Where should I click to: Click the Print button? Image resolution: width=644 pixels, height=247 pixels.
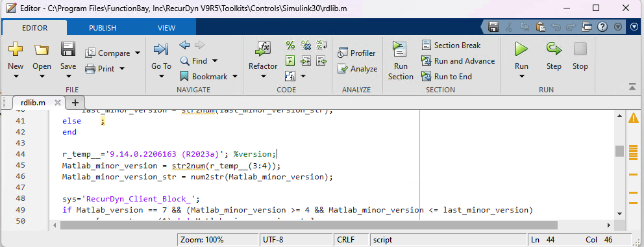coord(100,69)
